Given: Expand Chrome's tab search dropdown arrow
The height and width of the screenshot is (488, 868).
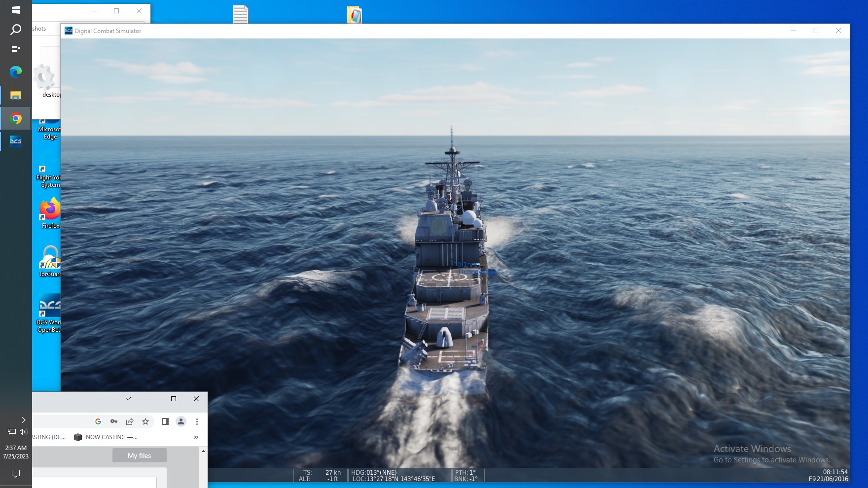Looking at the screenshot, I should coord(128,399).
